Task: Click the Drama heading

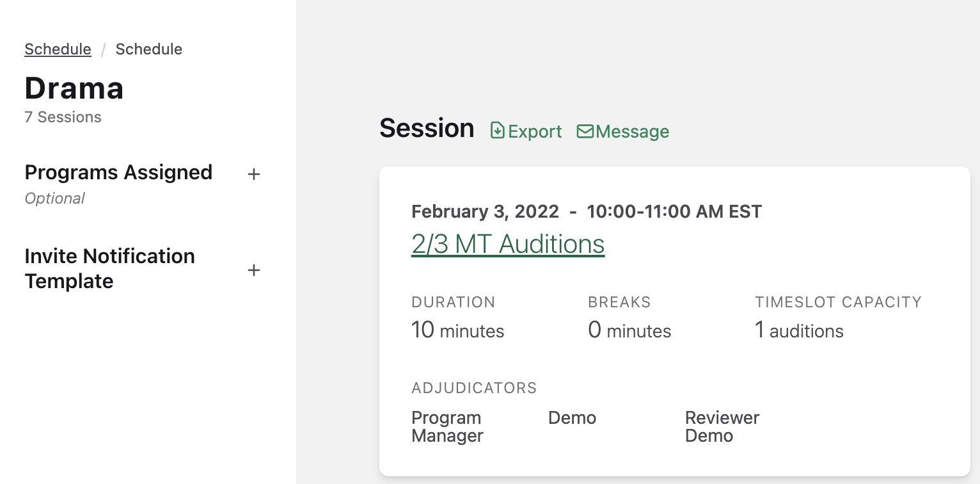Action: click(74, 88)
